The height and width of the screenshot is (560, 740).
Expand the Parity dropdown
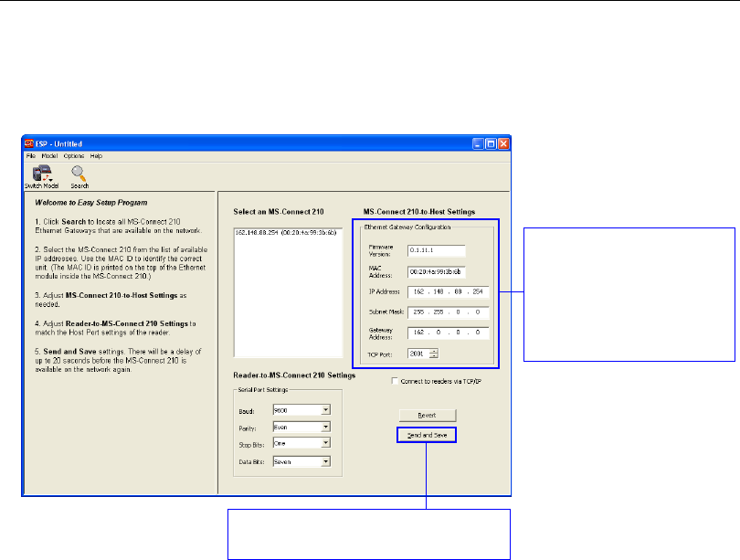pyautogui.click(x=325, y=427)
